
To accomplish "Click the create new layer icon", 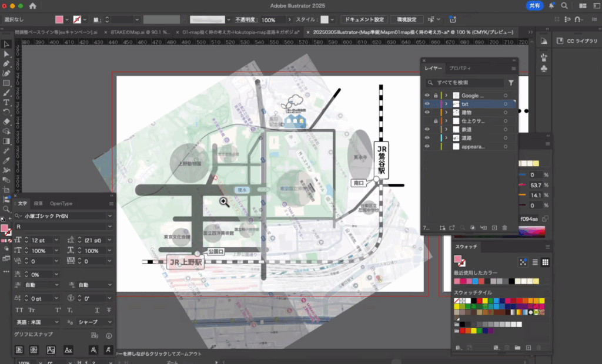I will tap(494, 227).
